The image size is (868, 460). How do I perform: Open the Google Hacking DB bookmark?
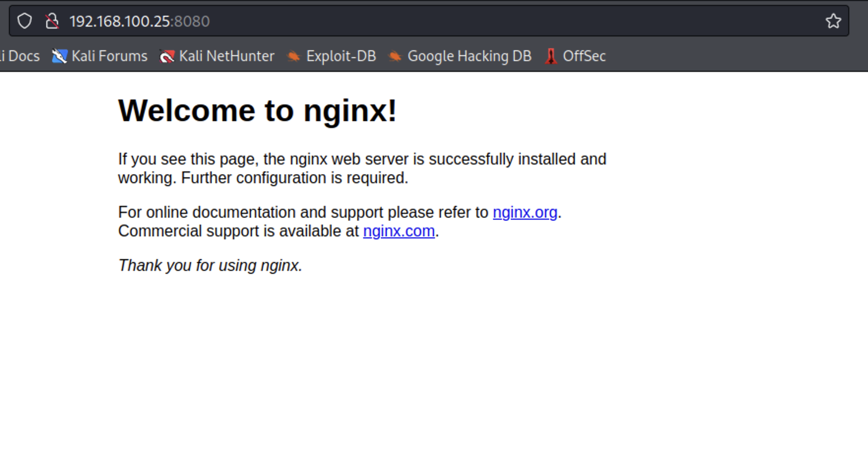(x=460, y=56)
